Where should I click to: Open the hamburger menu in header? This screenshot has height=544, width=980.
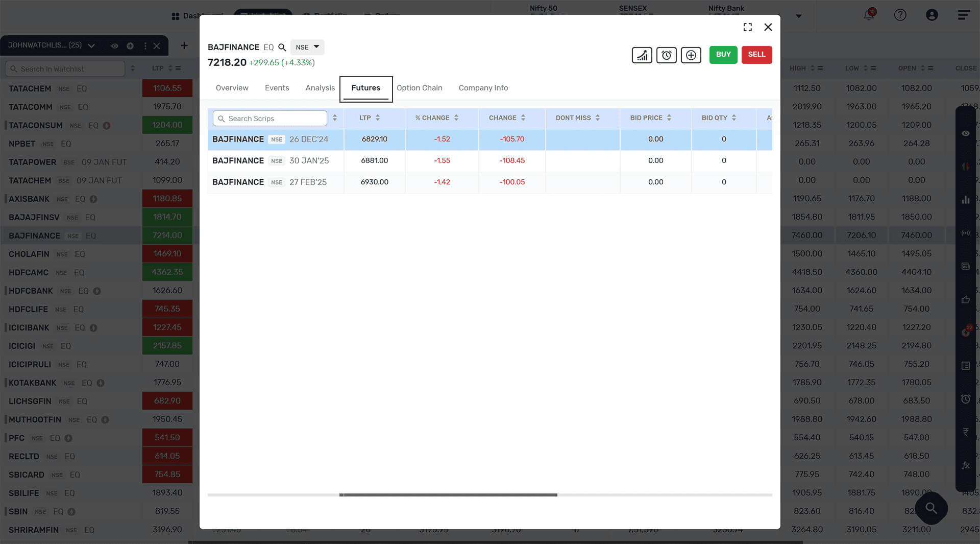[x=964, y=15]
